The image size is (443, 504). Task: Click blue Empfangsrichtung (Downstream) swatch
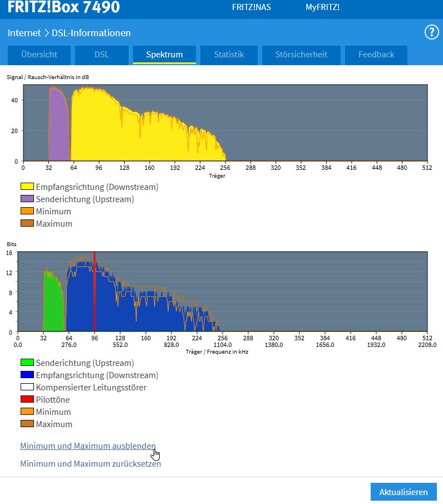(x=27, y=374)
